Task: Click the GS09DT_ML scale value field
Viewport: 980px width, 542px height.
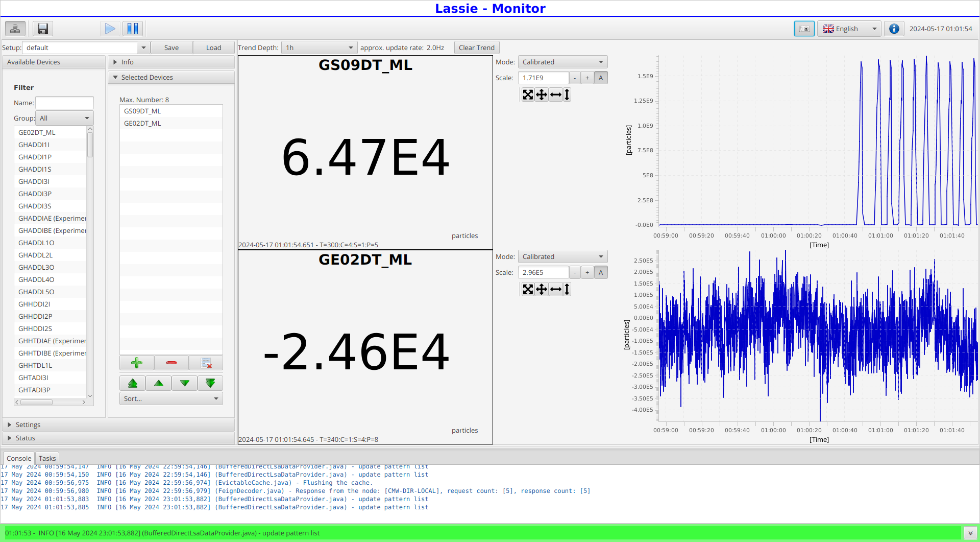Action: point(543,78)
